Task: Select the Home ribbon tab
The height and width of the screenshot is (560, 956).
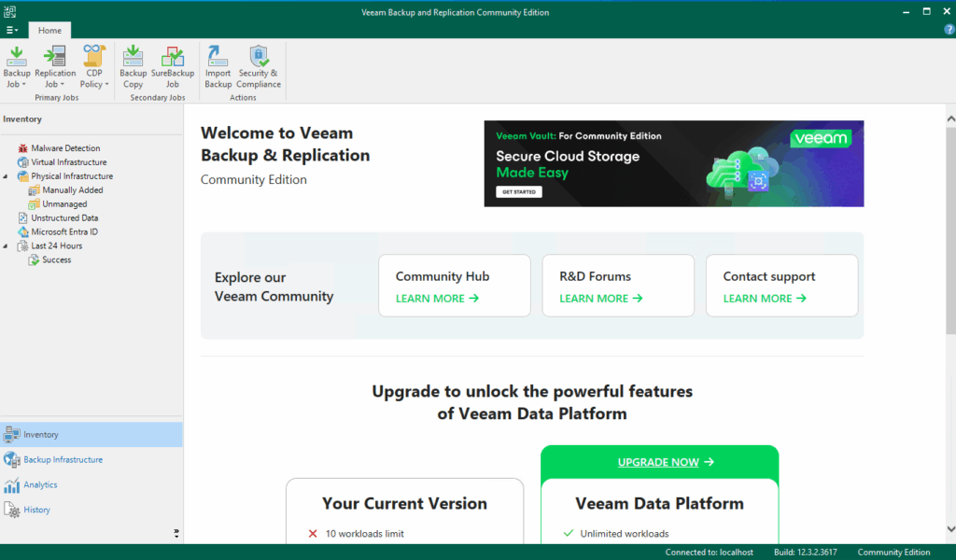Action: [49, 30]
